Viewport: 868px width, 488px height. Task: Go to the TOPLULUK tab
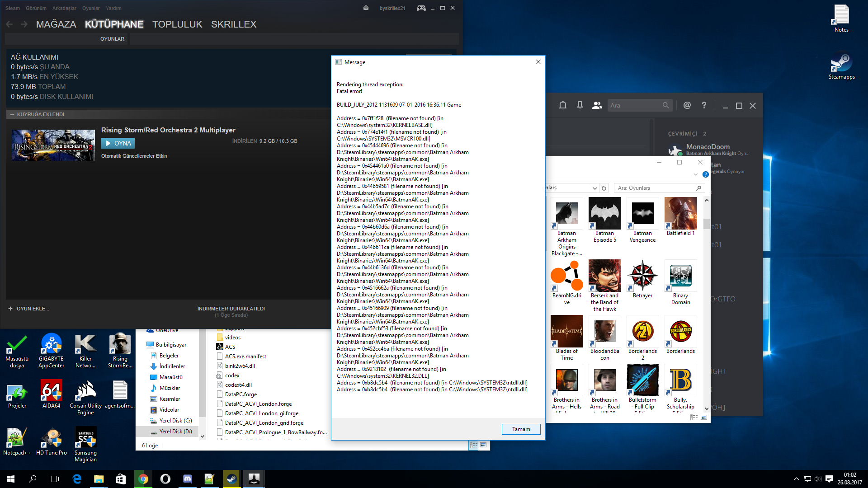(x=177, y=24)
